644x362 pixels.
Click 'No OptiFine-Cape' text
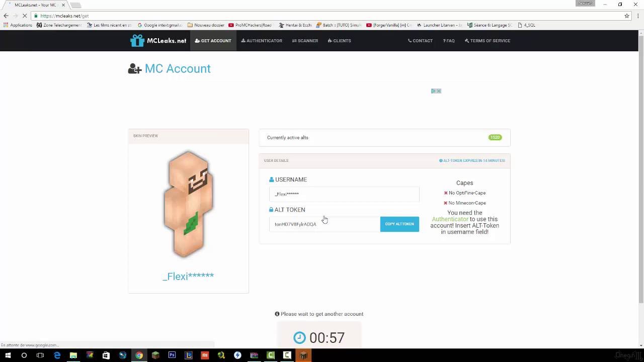click(467, 193)
